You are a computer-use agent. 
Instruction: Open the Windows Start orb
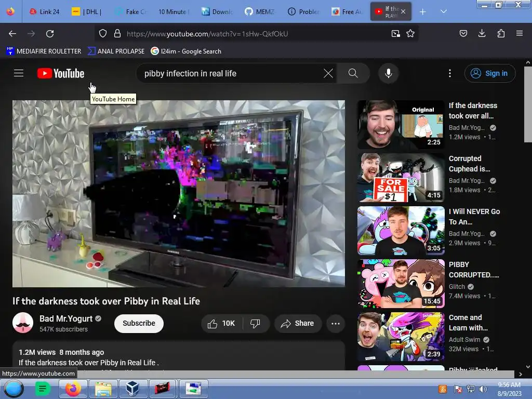[14, 389]
